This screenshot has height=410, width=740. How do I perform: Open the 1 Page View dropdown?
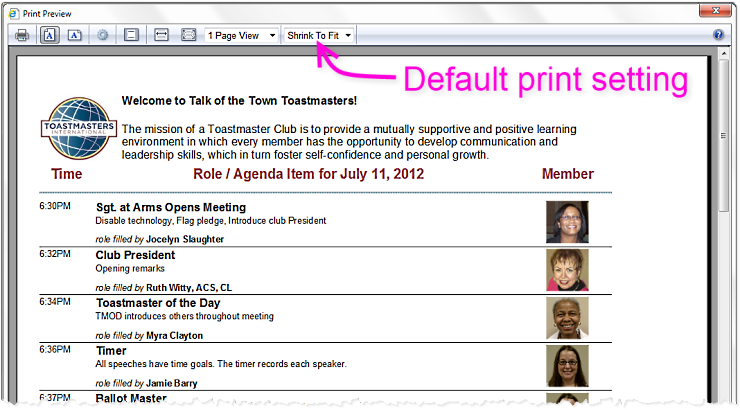point(241,35)
